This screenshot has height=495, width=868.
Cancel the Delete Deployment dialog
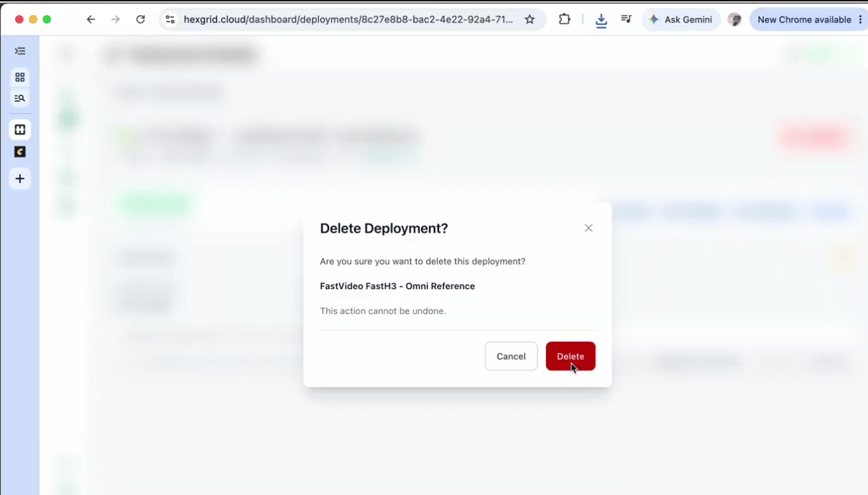(x=511, y=356)
